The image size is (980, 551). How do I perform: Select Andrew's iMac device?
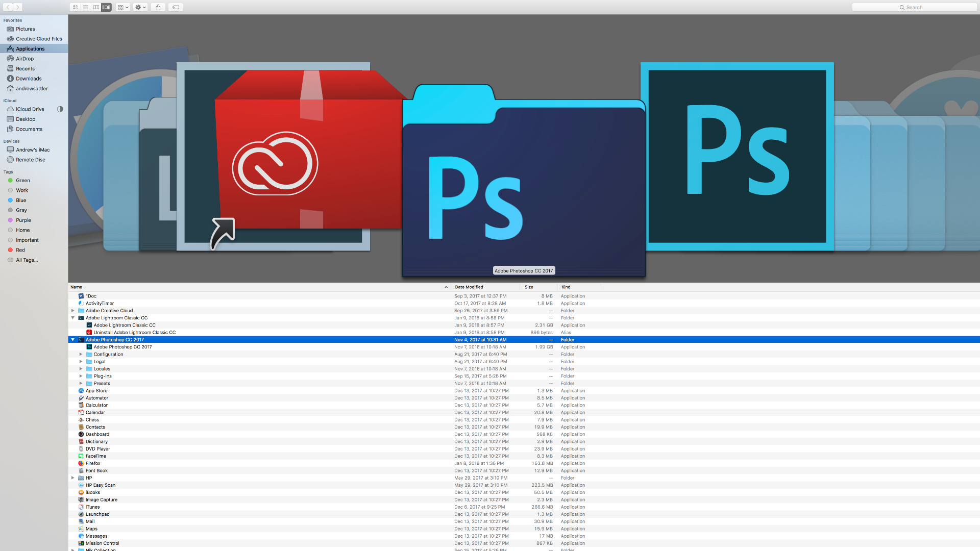(x=33, y=149)
